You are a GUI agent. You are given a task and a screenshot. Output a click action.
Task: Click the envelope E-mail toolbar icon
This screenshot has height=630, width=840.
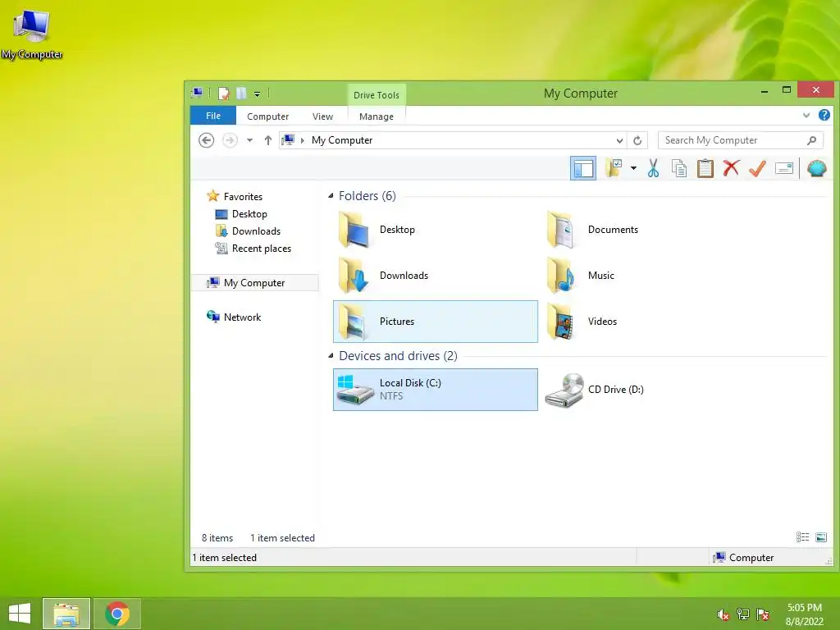[x=783, y=169]
